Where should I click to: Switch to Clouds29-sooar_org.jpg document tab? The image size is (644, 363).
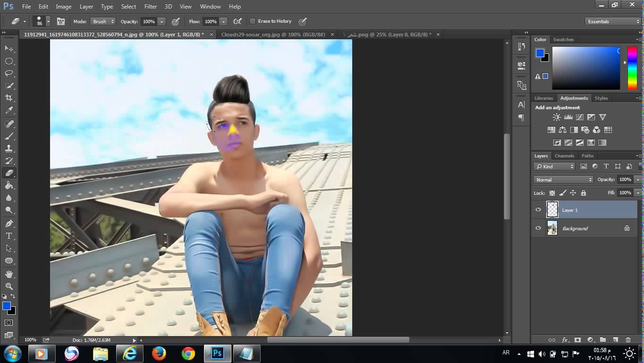273,35
